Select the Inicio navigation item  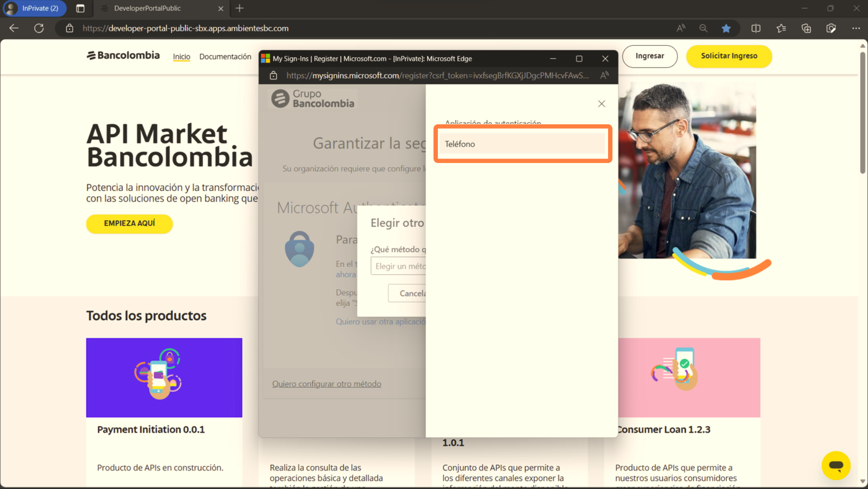pyautogui.click(x=181, y=56)
